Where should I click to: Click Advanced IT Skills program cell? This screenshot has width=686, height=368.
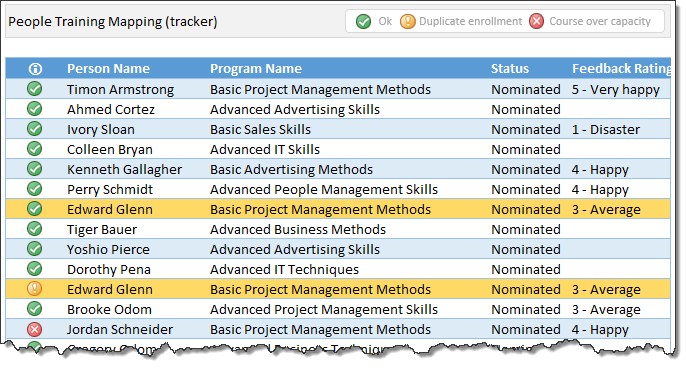[265, 150]
